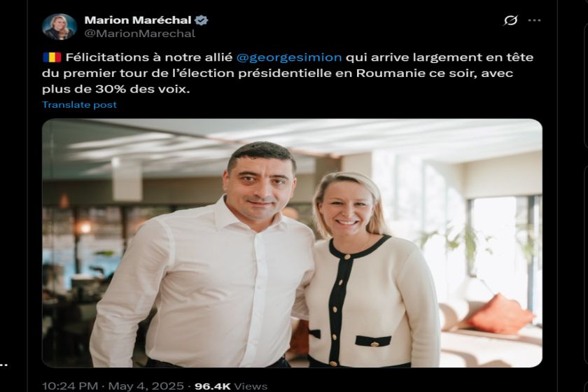Click the Marion Maréchal display name
This screenshot has height=392, width=588.
pos(138,20)
